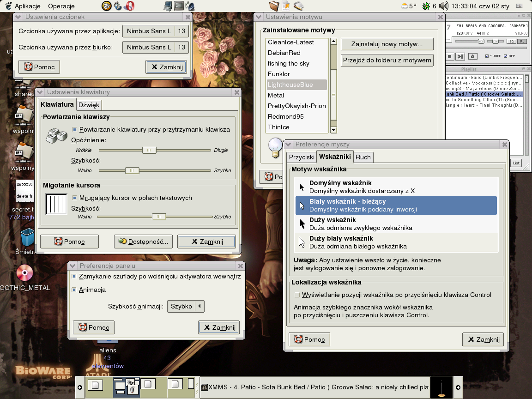Open the window menu arrow of Ustawienia motywu
This screenshot has height=399, width=532.
[259, 17]
